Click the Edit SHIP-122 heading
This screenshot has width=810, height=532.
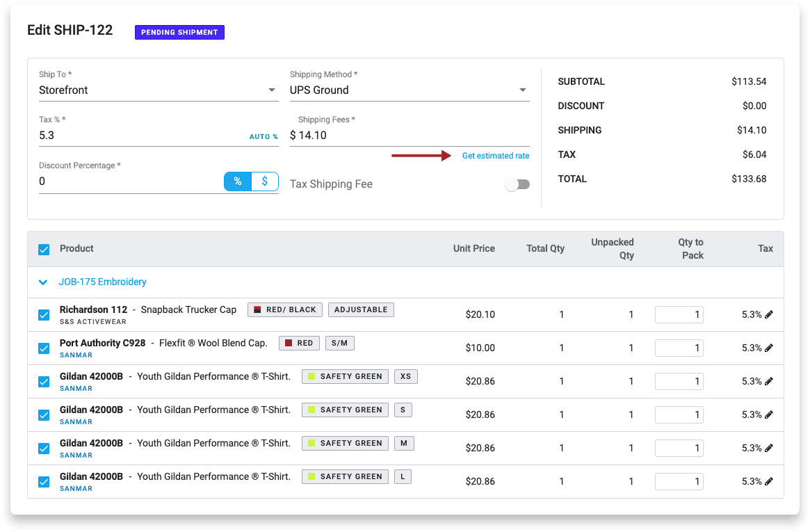coord(70,31)
